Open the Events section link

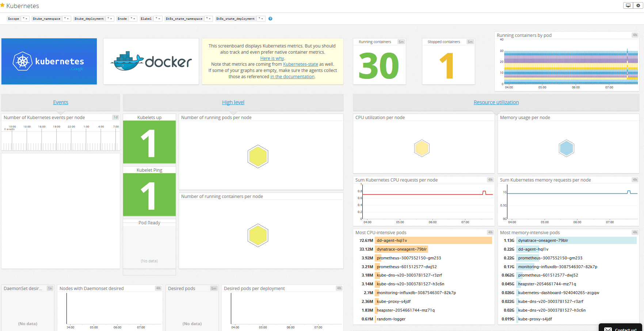(x=60, y=102)
